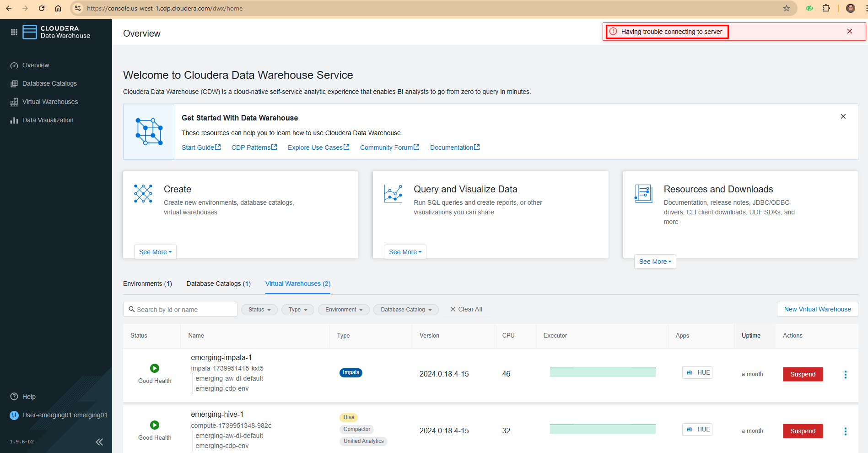Image resolution: width=868 pixels, height=453 pixels.
Task: Close the Get Started panel
Action: click(843, 116)
